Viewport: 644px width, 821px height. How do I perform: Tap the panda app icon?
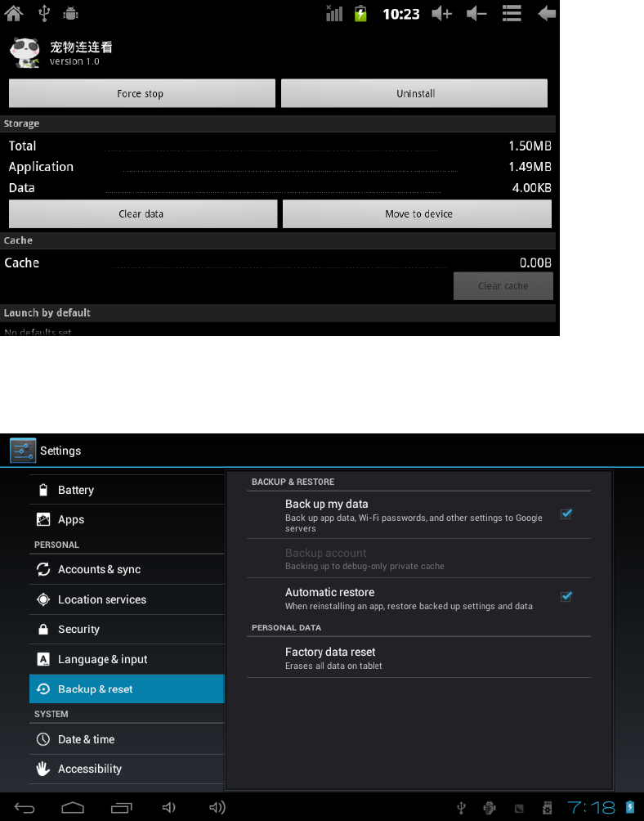[25, 52]
